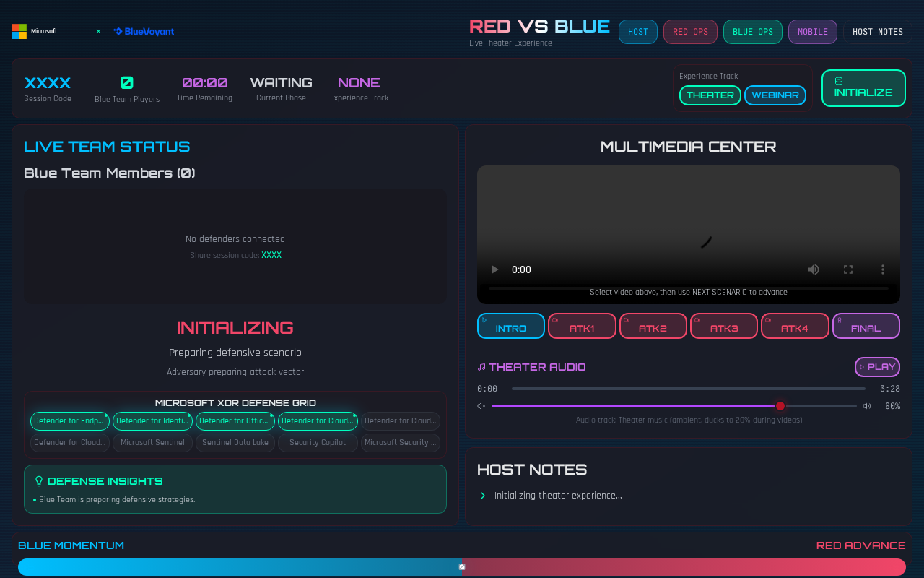Click the center marker on the momentum bar
Image resolution: width=924 pixels, height=578 pixels.
[x=462, y=567]
